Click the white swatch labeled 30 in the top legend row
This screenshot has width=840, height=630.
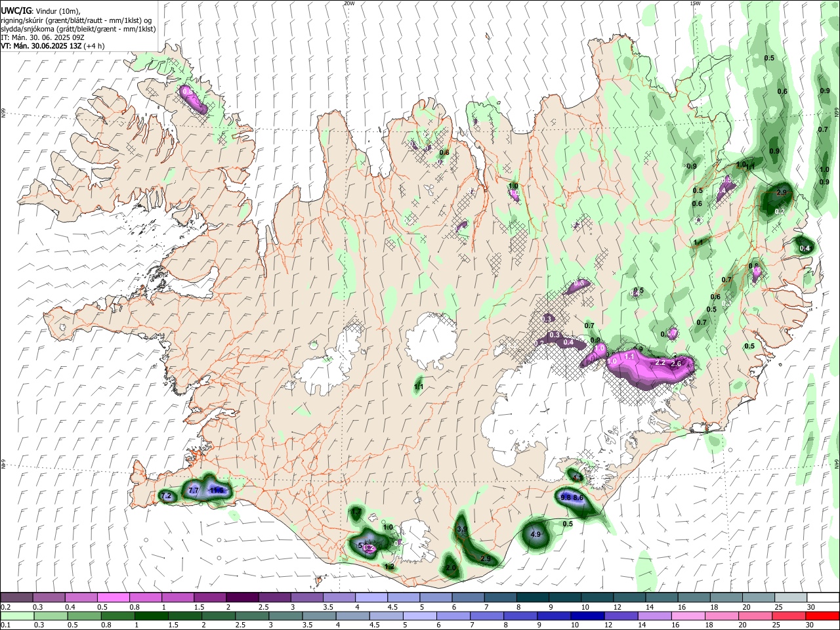click(822, 597)
